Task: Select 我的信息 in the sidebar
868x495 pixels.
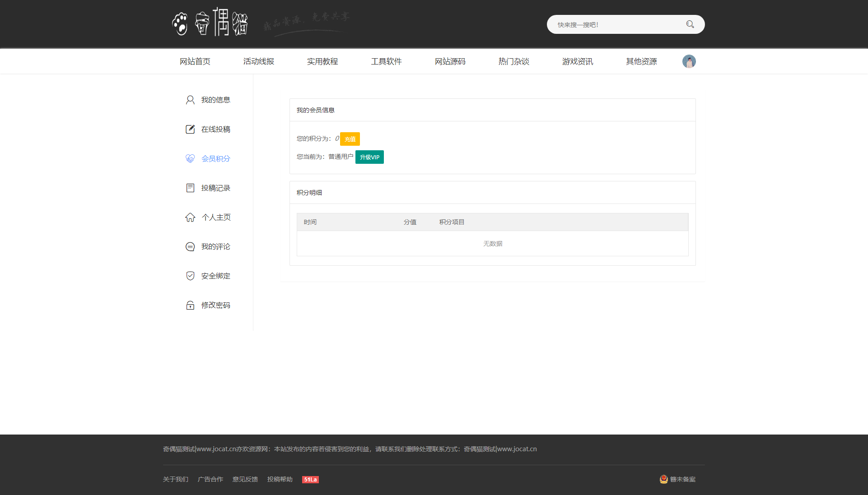Action: point(216,100)
